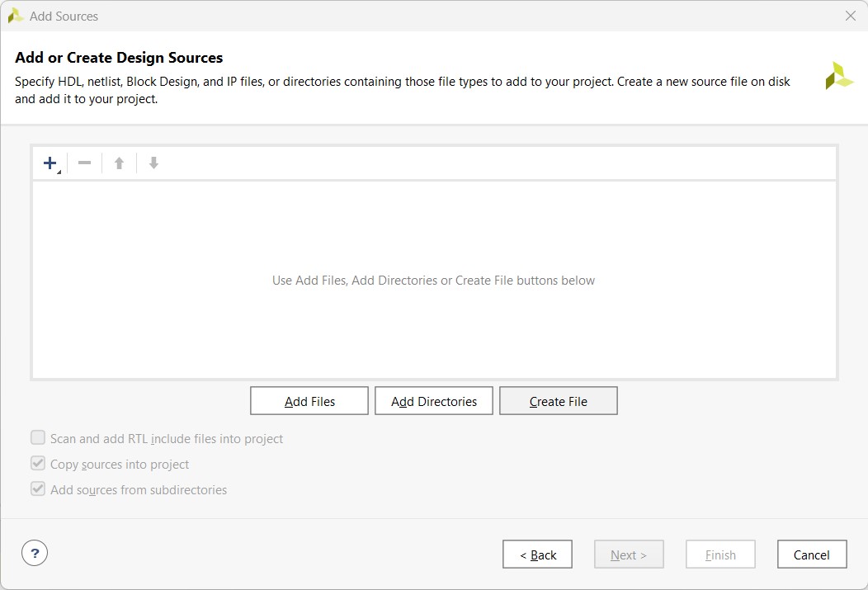Screen dimensions: 868x590
Task: Click the Move Up arrow icon
Action: click(119, 163)
